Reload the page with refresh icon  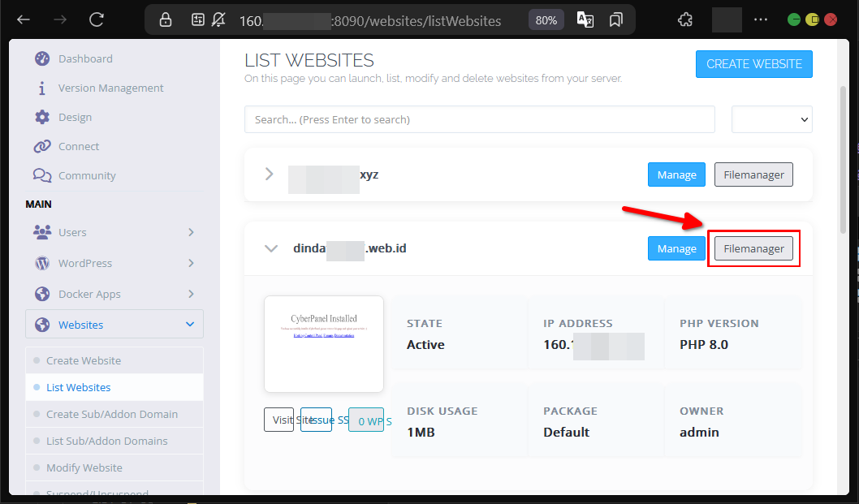(97, 19)
